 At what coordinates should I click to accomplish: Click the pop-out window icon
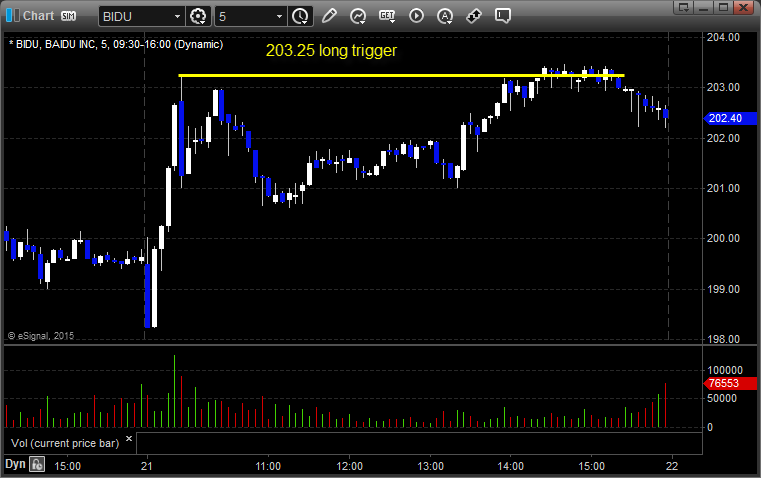pos(684,7)
